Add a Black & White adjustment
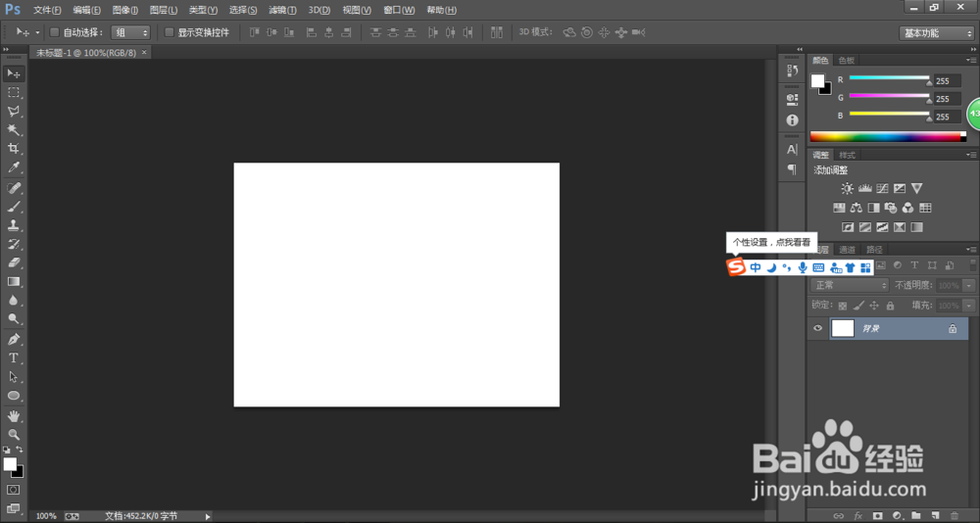 pos(873,208)
